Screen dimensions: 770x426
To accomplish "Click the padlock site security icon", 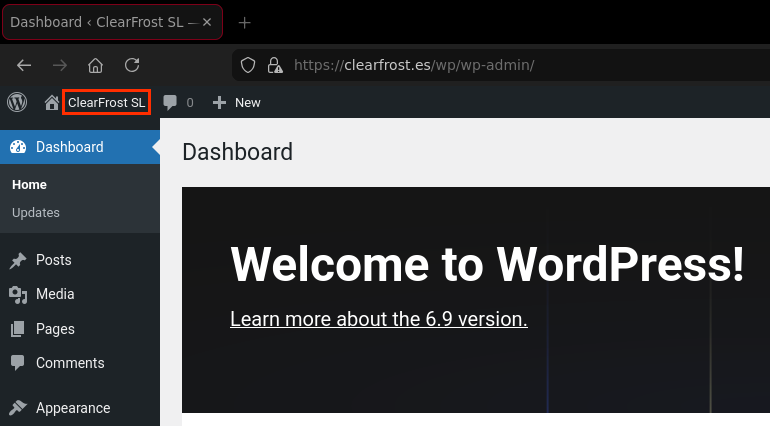I will pyautogui.click(x=275, y=65).
